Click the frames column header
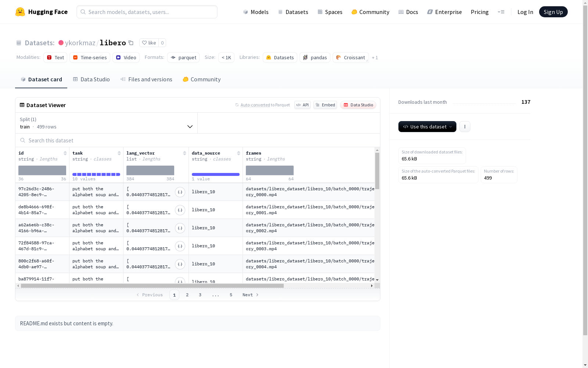 tap(254, 153)
